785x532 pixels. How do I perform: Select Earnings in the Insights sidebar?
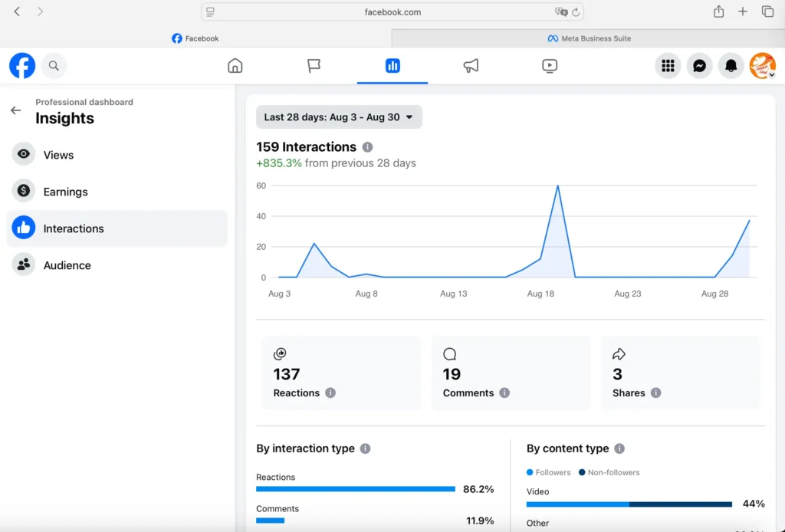[x=65, y=192]
